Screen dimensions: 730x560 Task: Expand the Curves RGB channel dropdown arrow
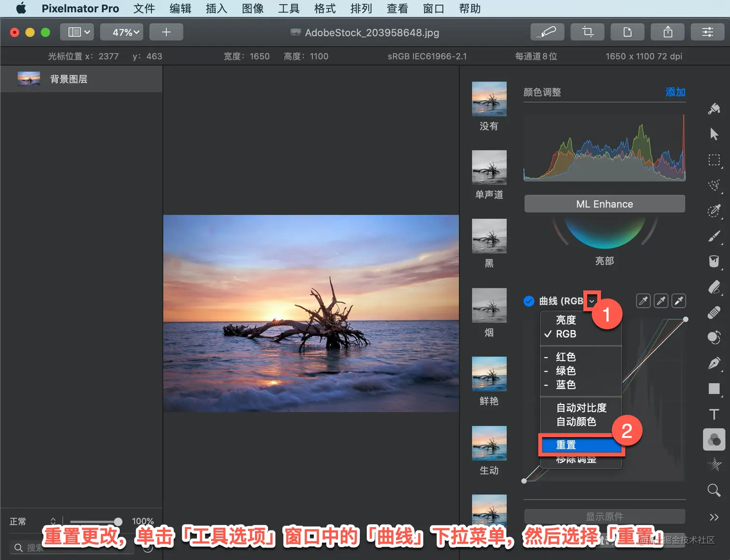[591, 301]
